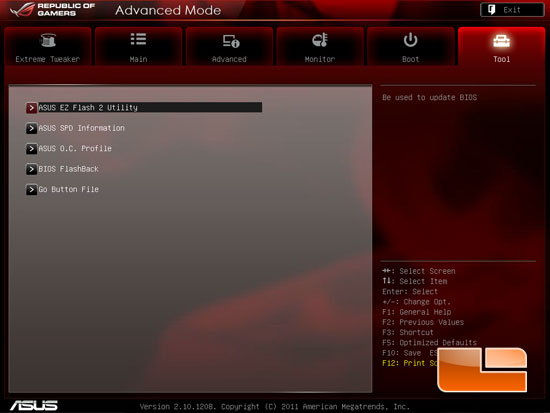Expand arrow beside BIOS FlashBack
Screen dimensions: 550x413
(x=31, y=169)
